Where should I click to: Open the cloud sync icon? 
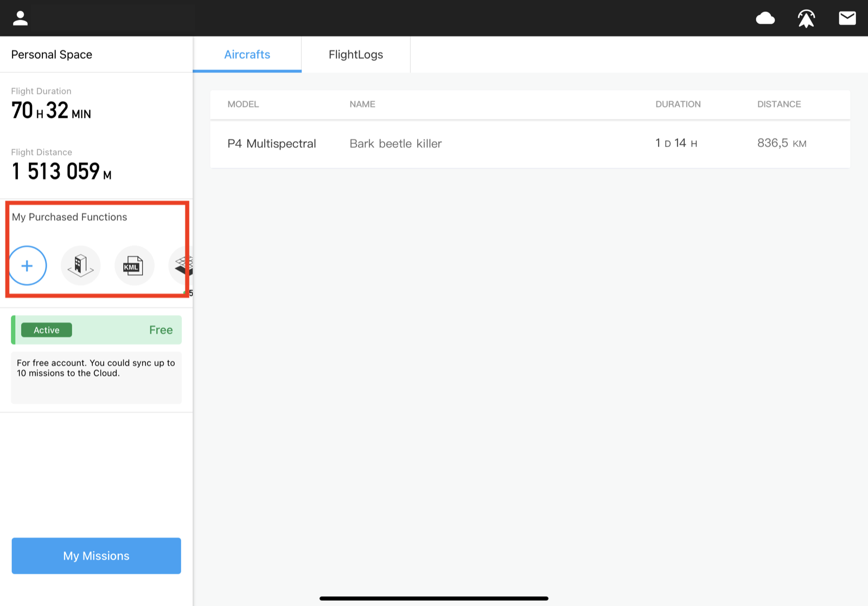[x=765, y=18]
